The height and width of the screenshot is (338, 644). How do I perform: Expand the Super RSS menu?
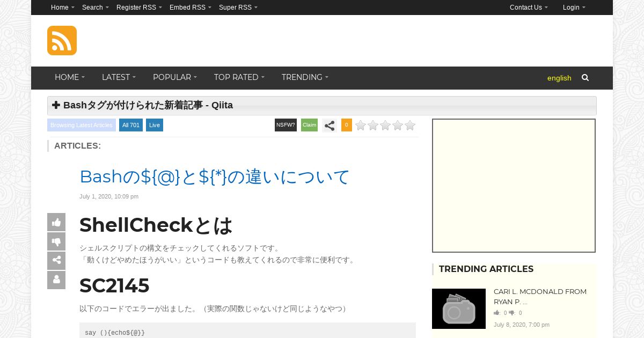click(238, 8)
